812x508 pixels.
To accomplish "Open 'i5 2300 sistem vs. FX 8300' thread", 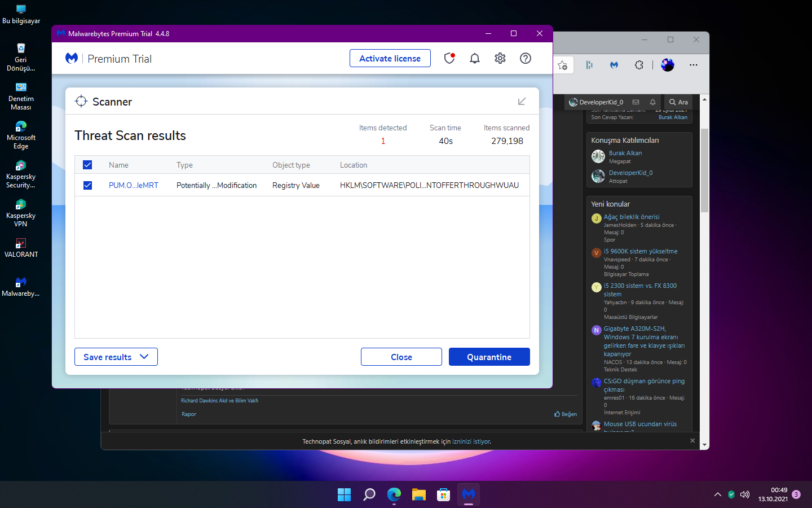I will (x=641, y=290).
